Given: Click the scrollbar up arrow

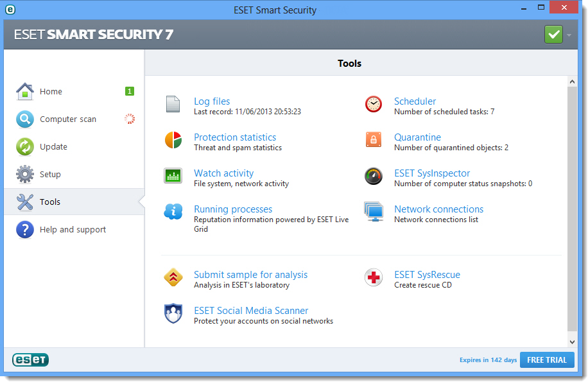Looking at the screenshot, I should (572, 82).
